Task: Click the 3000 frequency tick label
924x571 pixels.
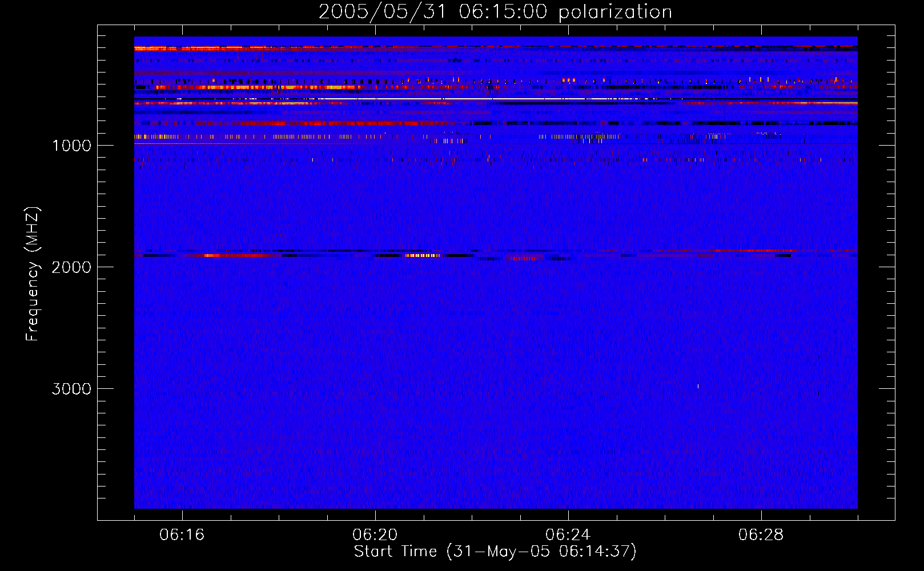Action: coord(71,389)
